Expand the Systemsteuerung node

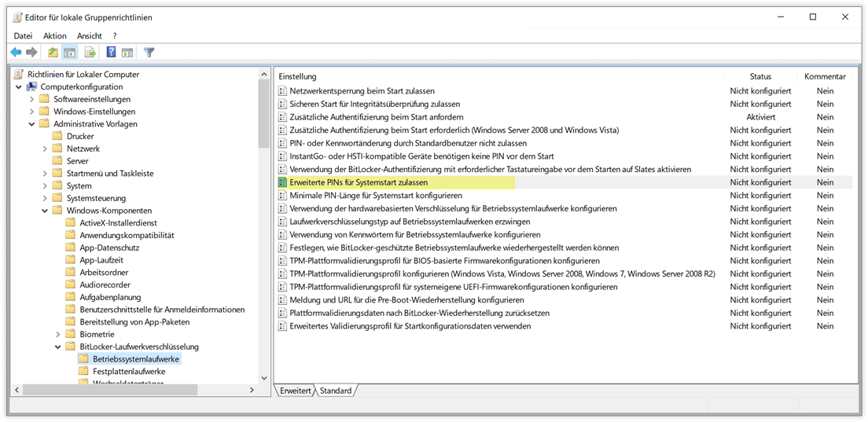(x=46, y=198)
